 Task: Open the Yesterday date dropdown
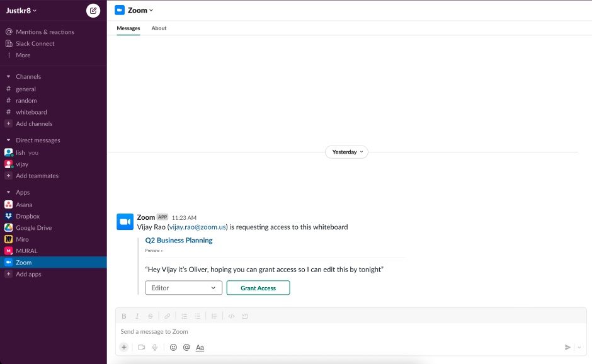346,152
